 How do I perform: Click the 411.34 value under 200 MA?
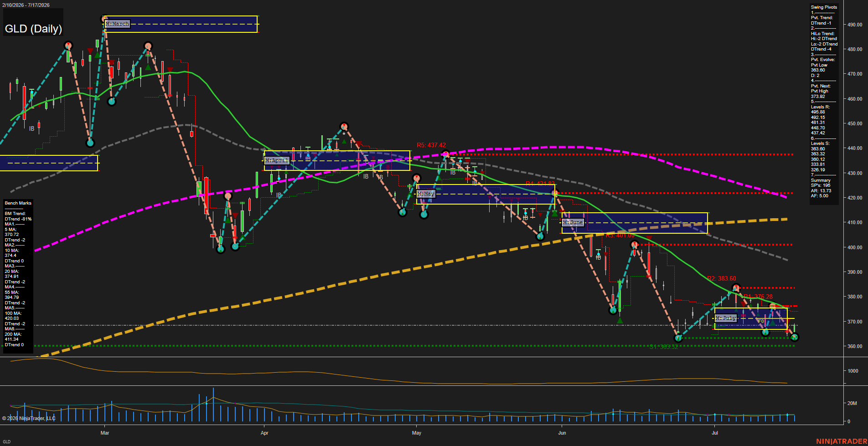click(12, 339)
